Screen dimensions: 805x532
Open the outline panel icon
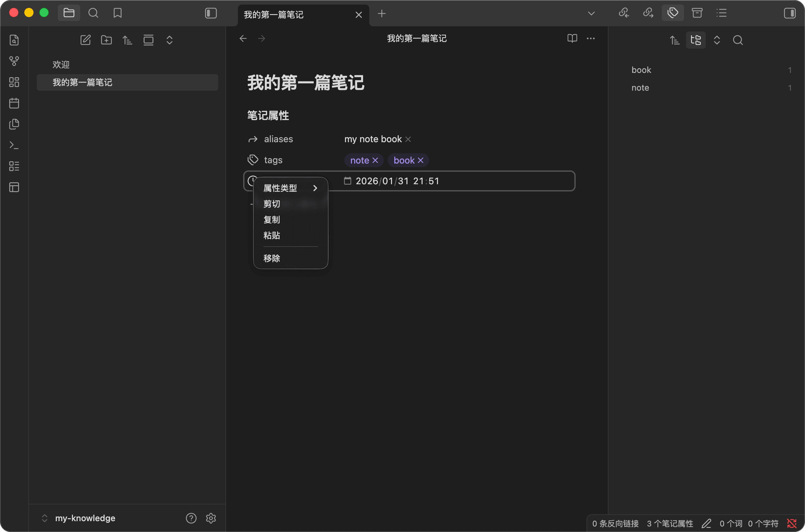[722, 13]
